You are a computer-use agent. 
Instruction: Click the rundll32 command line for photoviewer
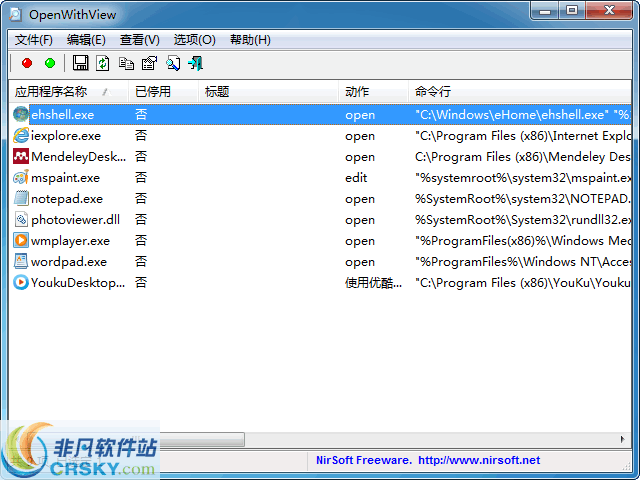pyautogui.click(x=523, y=220)
